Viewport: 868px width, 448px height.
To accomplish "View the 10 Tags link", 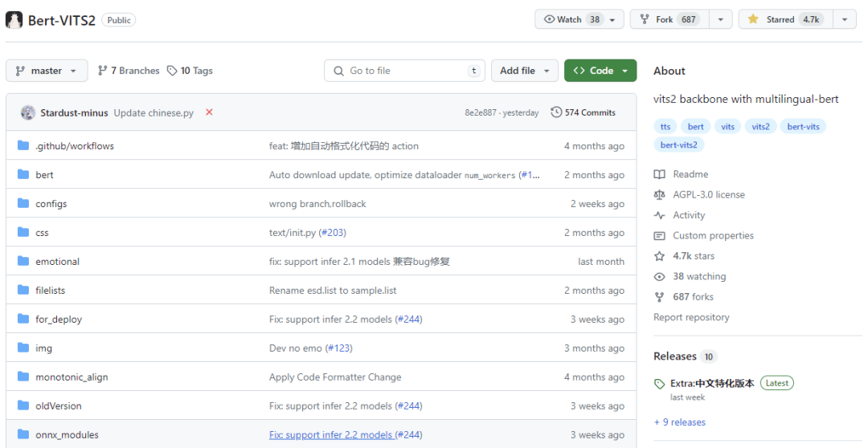I will point(190,71).
